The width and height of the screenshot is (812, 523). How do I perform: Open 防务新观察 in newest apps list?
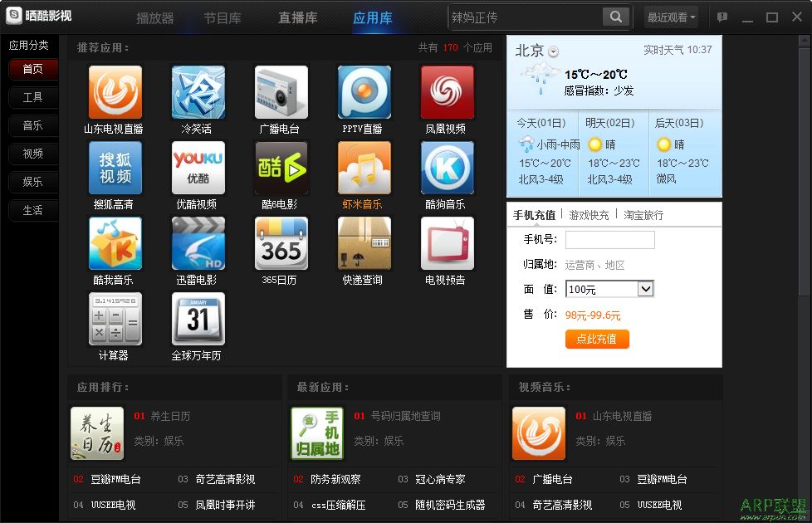[x=335, y=480]
